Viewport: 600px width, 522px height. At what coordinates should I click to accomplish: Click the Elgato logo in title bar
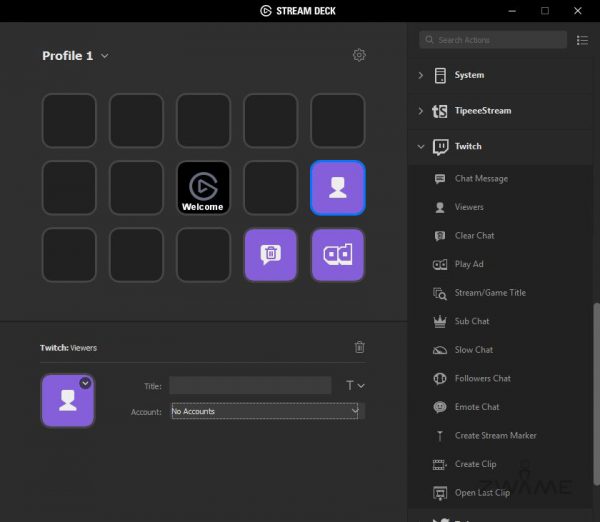coord(266,11)
